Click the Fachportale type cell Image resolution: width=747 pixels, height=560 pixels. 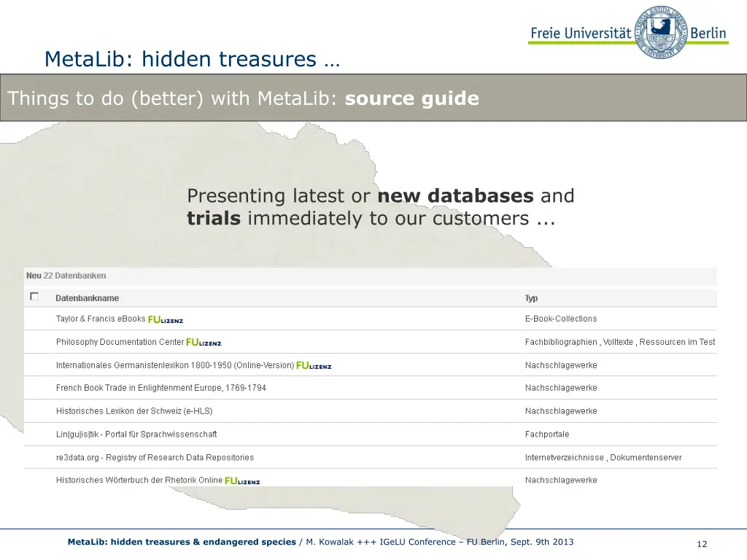tap(547, 435)
